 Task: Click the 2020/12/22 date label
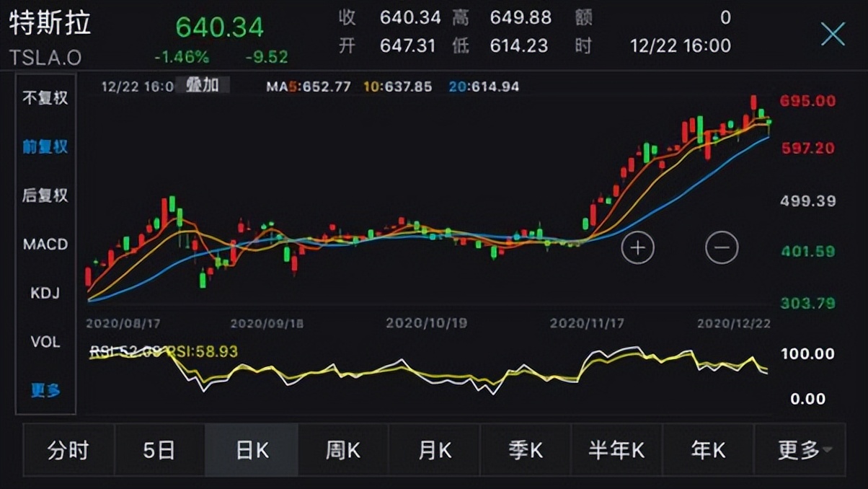[734, 323]
